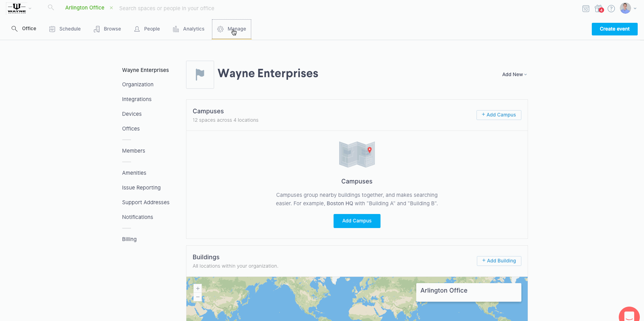Click the Create event button
Viewport: 644px width, 321px height.
pyautogui.click(x=615, y=29)
